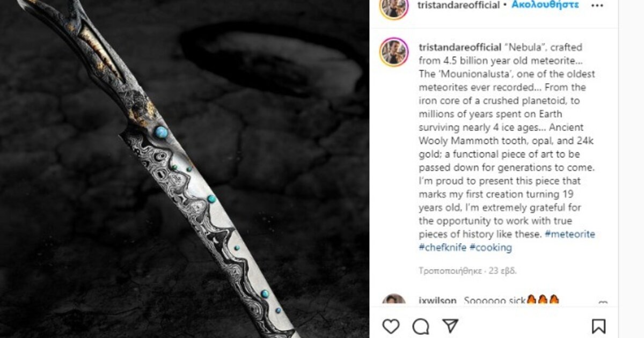644x338 pixels.
Task: Open the three-dot options menu
Action: click(597, 5)
